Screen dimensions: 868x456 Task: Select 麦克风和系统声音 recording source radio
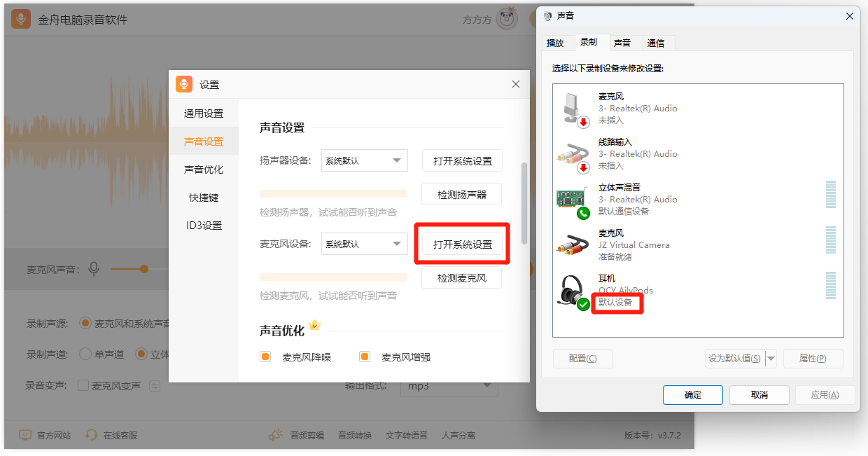85,323
